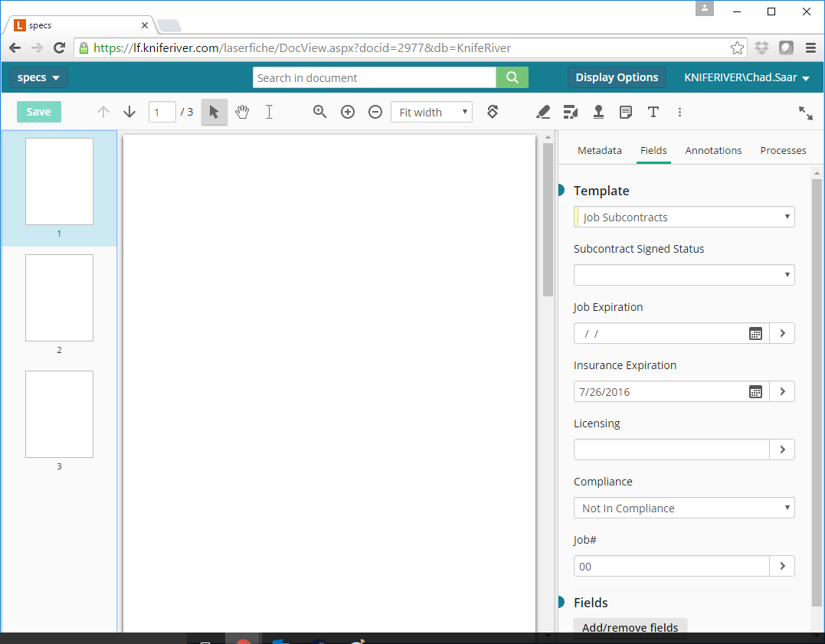Close the specs browser tab
Image resolution: width=825 pixels, height=644 pixels.
145,25
